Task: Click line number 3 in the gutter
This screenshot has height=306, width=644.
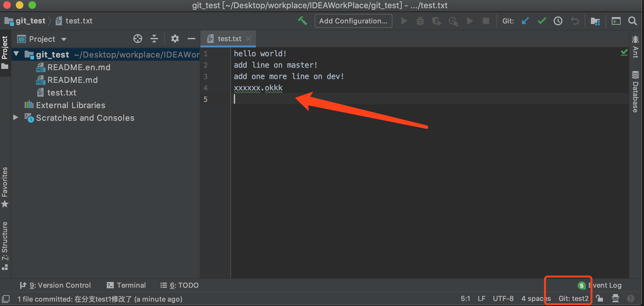Action: click(205, 76)
